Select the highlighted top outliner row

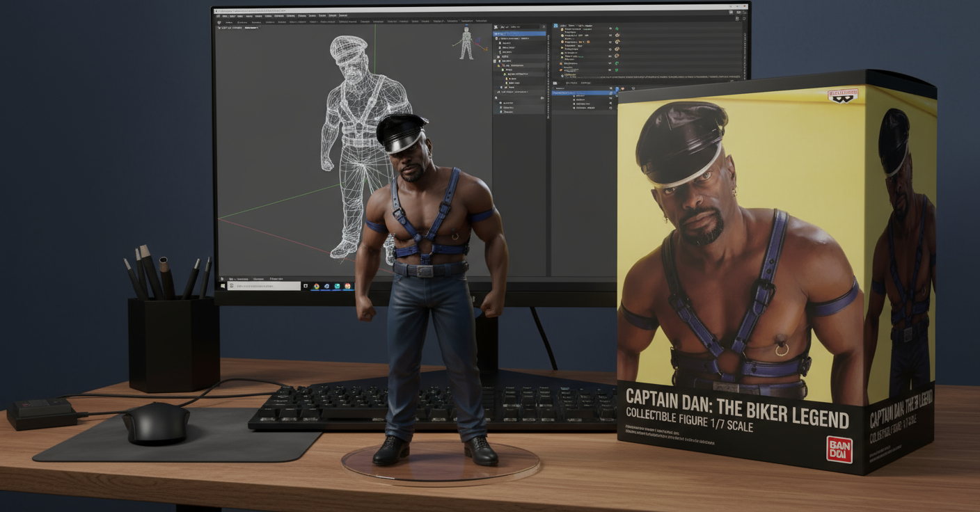519,33
